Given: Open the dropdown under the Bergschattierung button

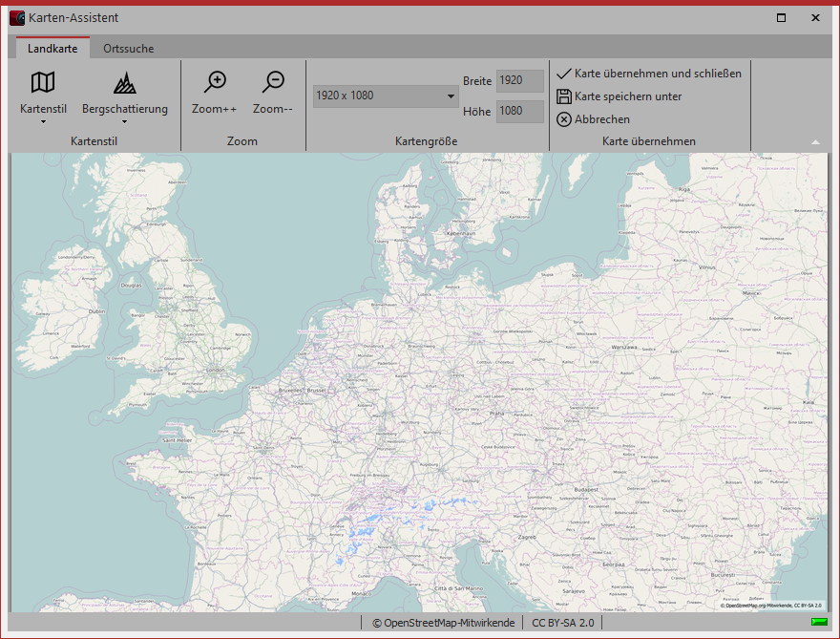Looking at the screenshot, I should [x=124, y=121].
